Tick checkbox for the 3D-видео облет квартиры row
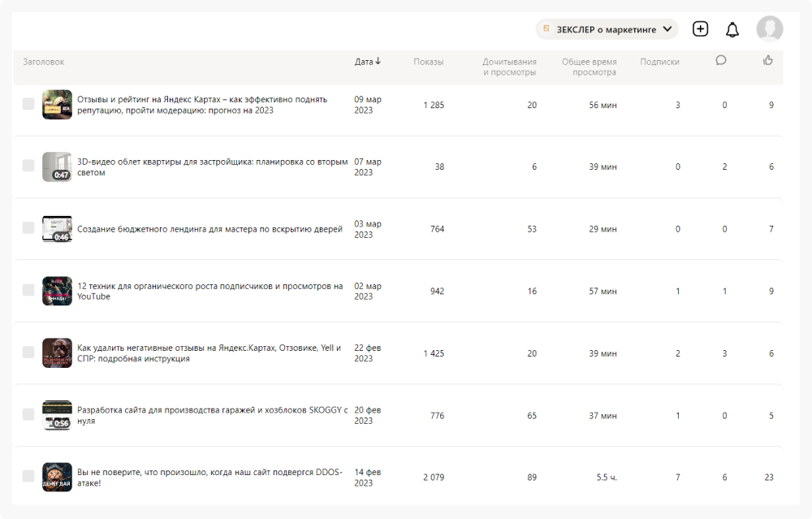The image size is (812, 519). pyautogui.click(x=28, y=166)
